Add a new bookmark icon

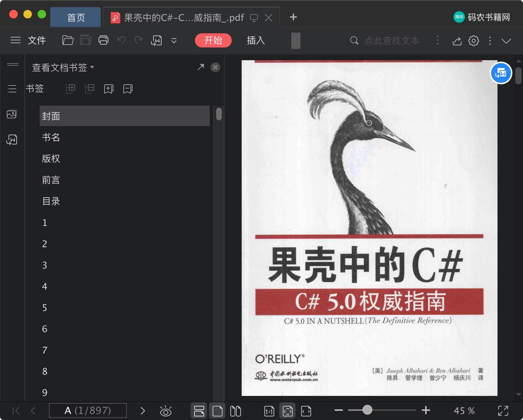pyautogui.click(x=109, y=89)
